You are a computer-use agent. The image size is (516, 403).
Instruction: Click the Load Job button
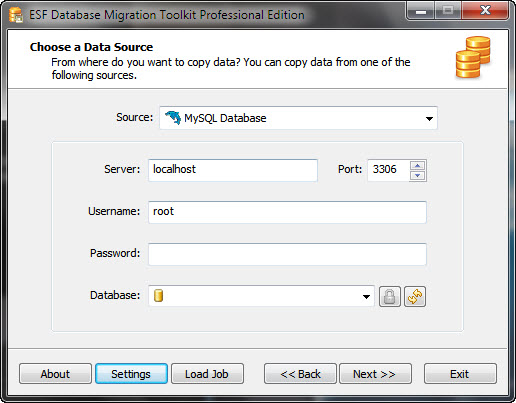pyautogui.click(x=207, y=374)
